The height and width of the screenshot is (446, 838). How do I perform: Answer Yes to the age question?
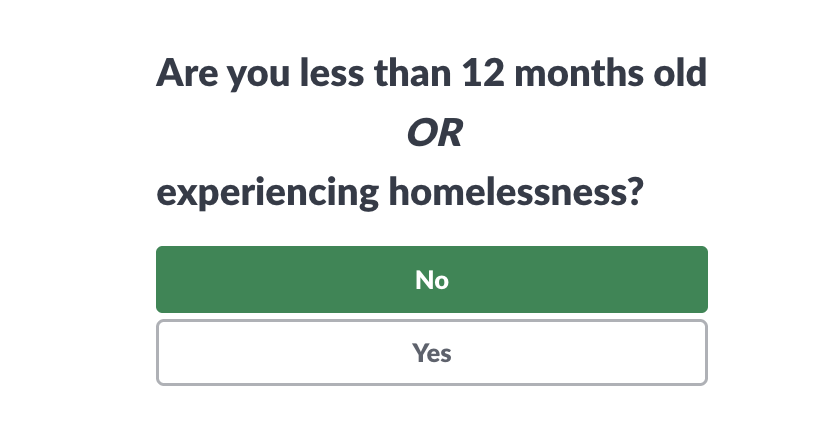[431, 353]
